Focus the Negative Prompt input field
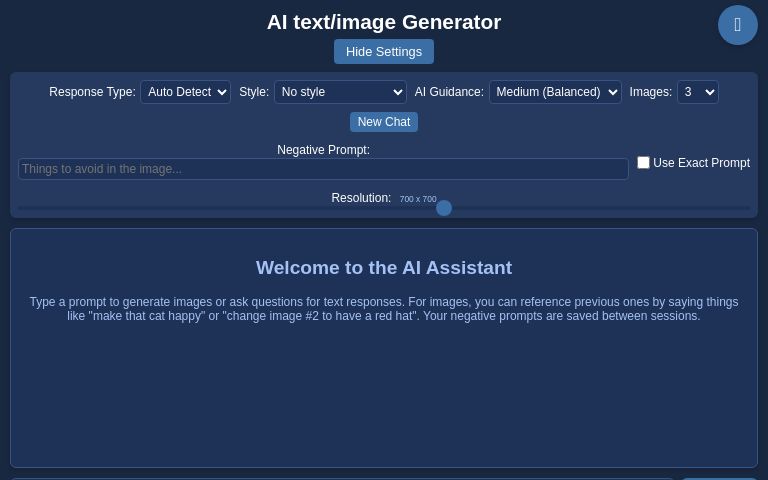Image resolution: width=768 pixels, height=480 pixels. (x=323, y=169)
